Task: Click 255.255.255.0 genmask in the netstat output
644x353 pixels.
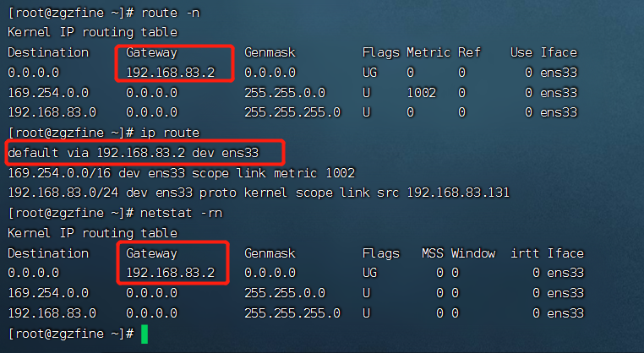Action: click(292, 313)
